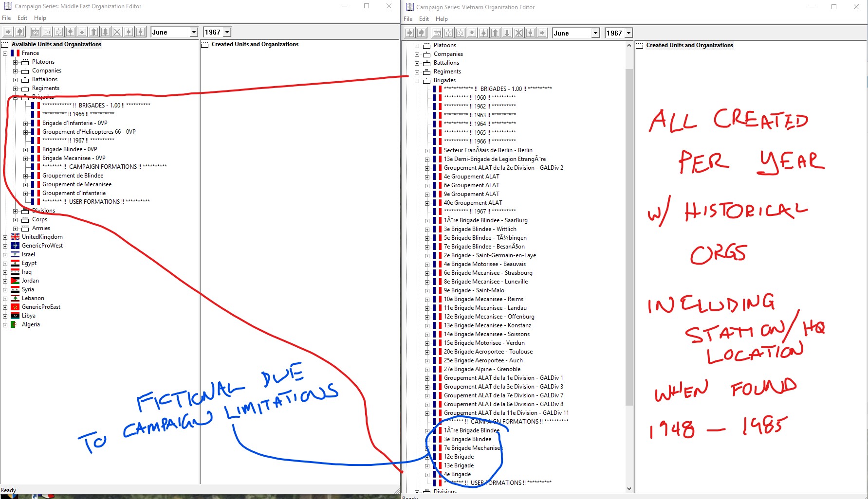868x499 pixels.
Task: Open Help menu in Middle East editor
Action: click(x=40, y=18)
